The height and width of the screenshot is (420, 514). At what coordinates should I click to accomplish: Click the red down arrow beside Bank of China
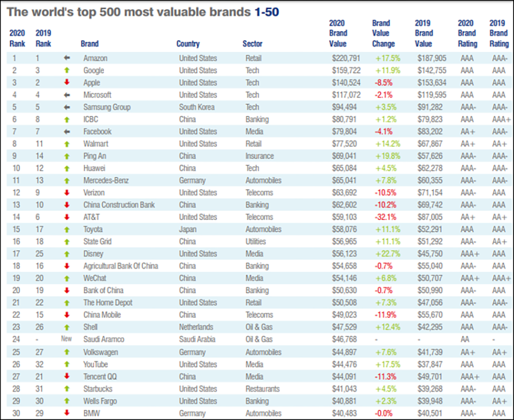[67, 291]
